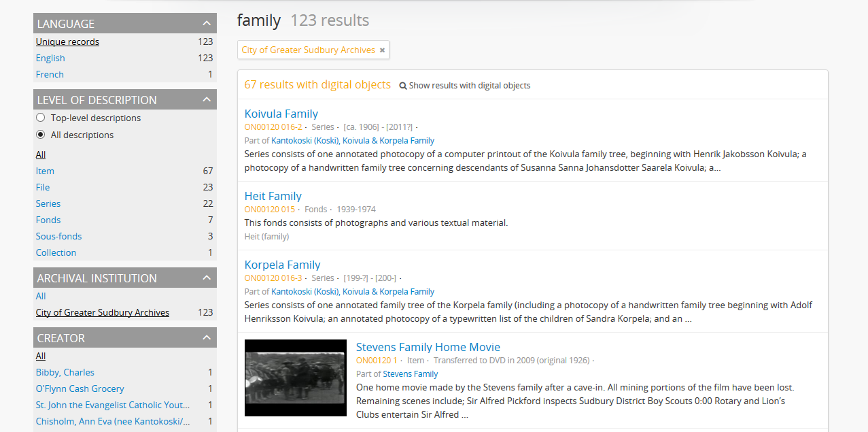
Task: Collapse the Creator facet section
Action: pos(206,338)
